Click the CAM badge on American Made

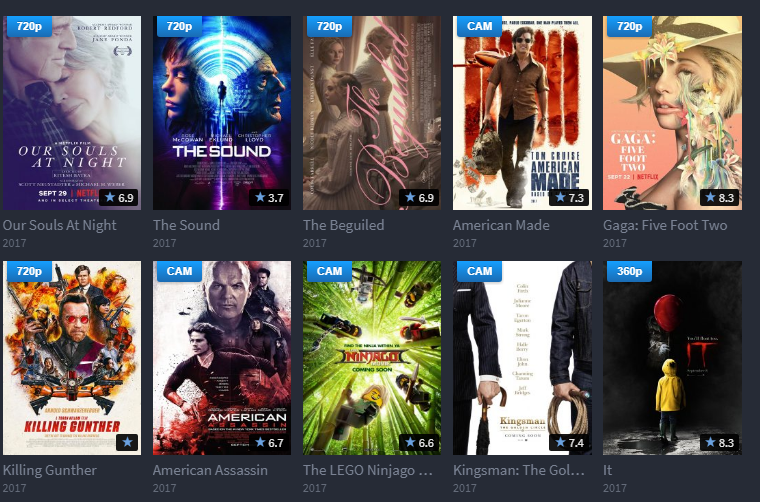point(479,26)
